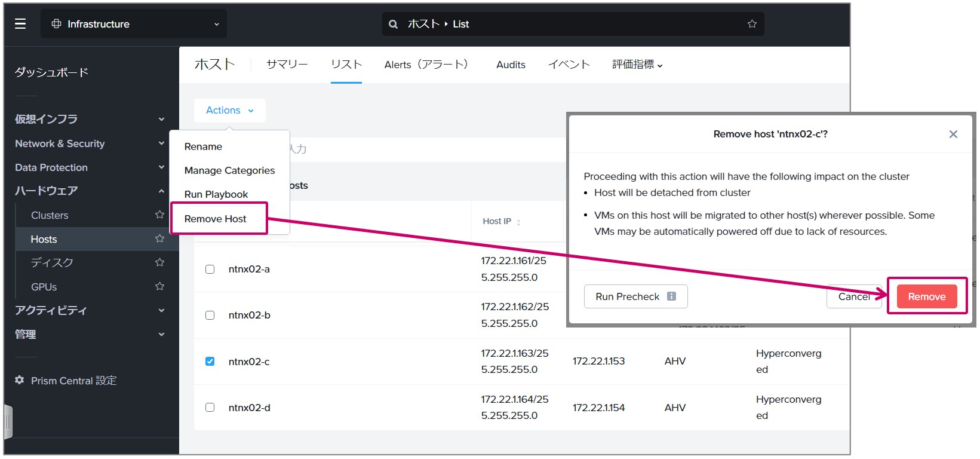
Task: Click the search magnifier icon
Action: pyautogui.click(x=393, y=25)
